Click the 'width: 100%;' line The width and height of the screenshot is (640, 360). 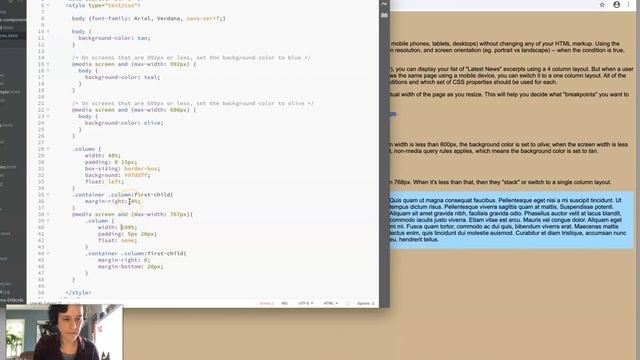(x=118, y=227)
